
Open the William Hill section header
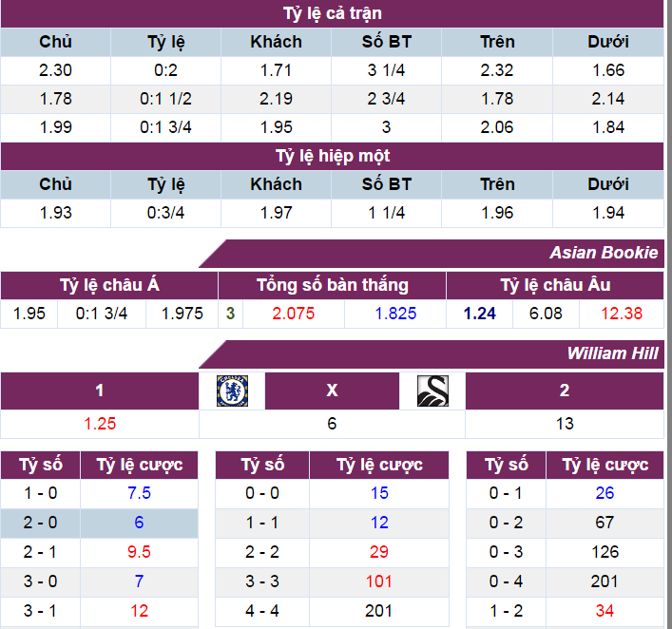click(x=612, y=353)
